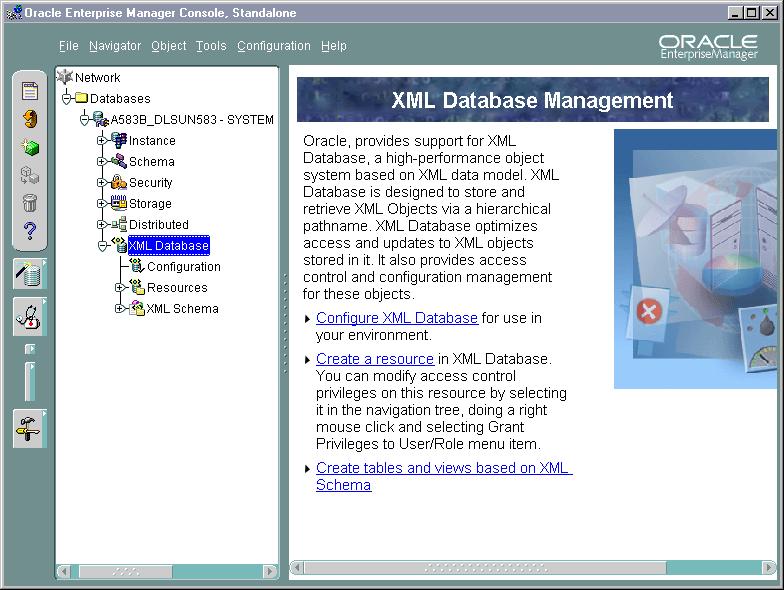Screen dimensions: 784x590
Task: Open the Tools menu
Action: (211, 46)
